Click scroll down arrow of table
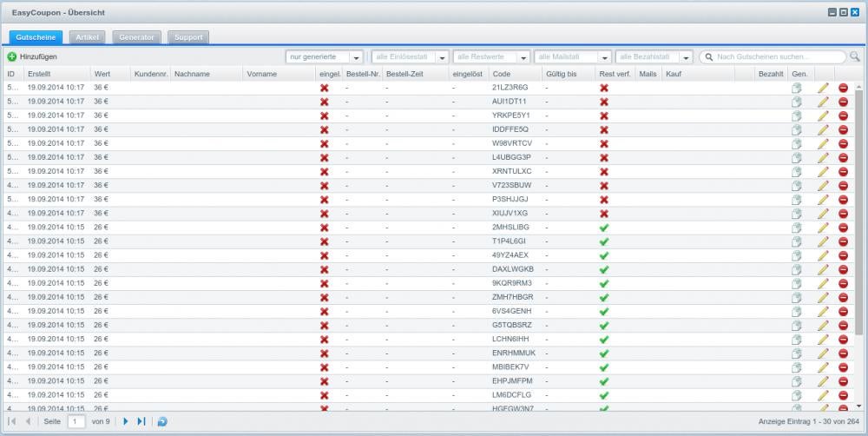868x436 pixels. [x=859, y=406]
